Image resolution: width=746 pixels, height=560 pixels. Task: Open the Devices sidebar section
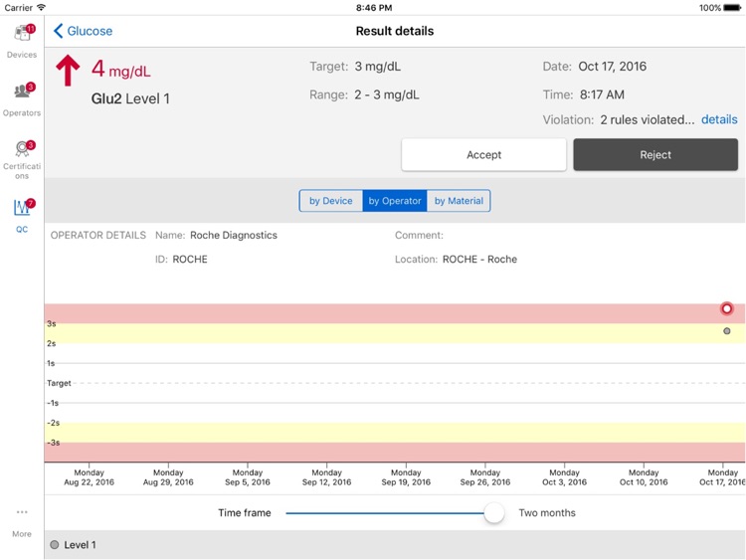click(22, 42)
